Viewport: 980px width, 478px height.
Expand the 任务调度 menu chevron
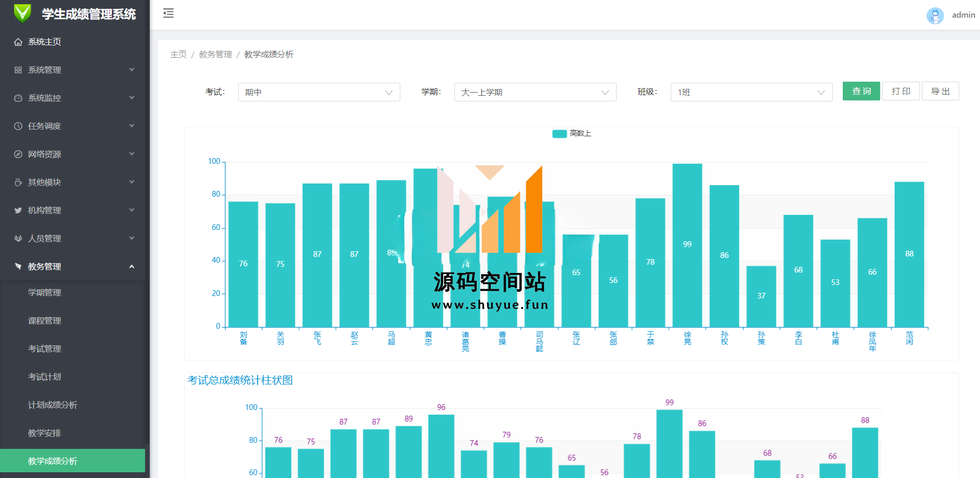tap(132, 126)
